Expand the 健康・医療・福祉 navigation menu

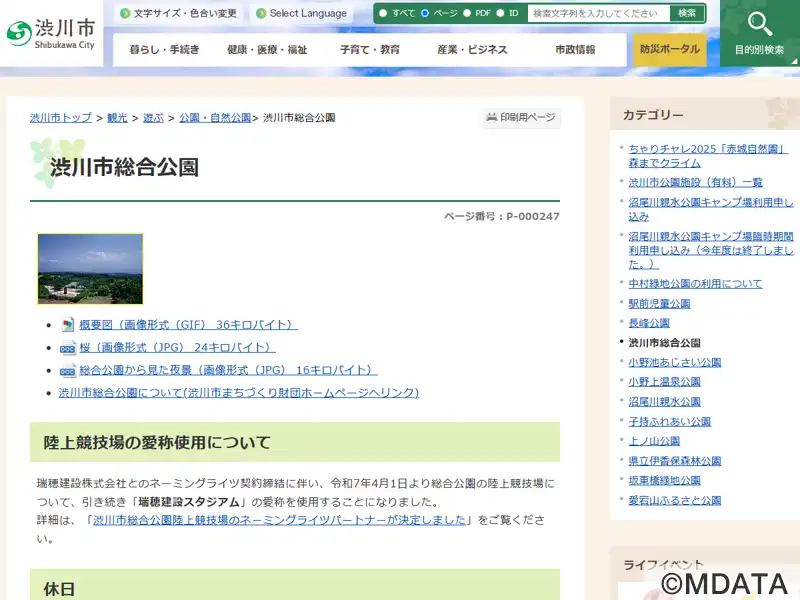267,50
